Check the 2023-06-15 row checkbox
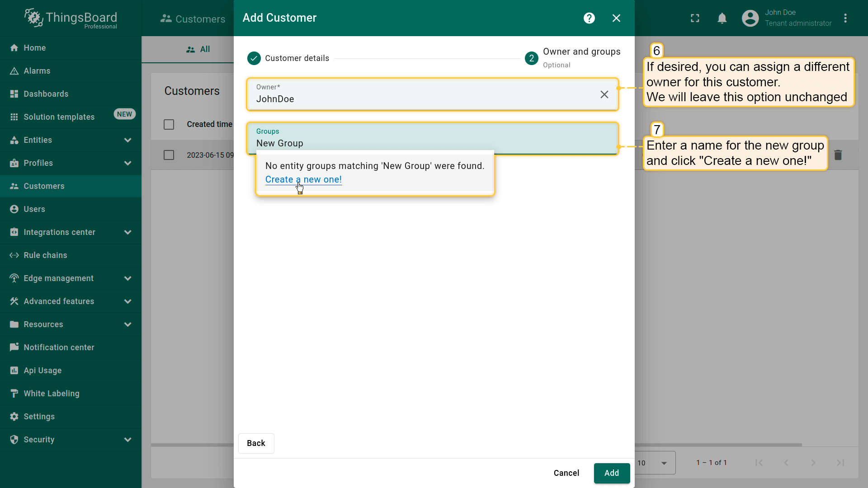This screenshot has width=868, height=488. [x=169, y=155]
